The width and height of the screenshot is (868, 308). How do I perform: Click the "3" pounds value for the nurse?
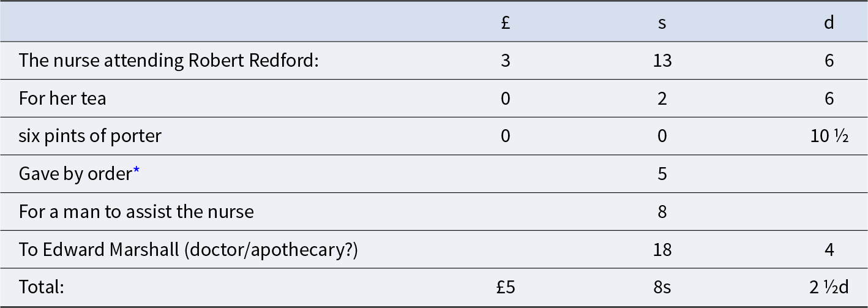tap(506, 61)
